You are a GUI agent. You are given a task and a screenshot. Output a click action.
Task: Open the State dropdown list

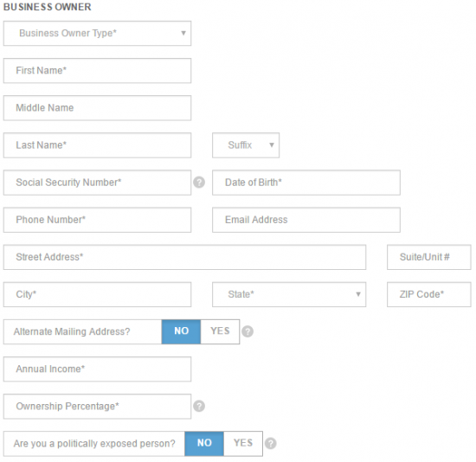tap(289, 294)
